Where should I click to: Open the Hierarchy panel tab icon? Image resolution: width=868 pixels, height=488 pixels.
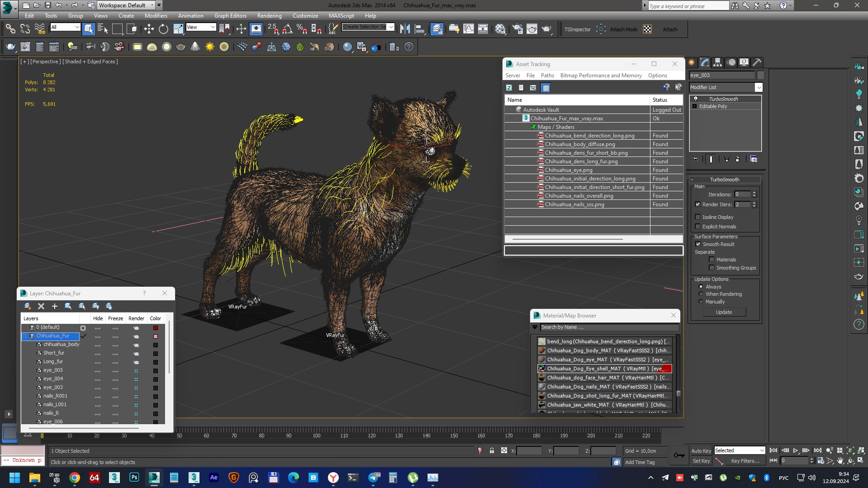point(718,62)
